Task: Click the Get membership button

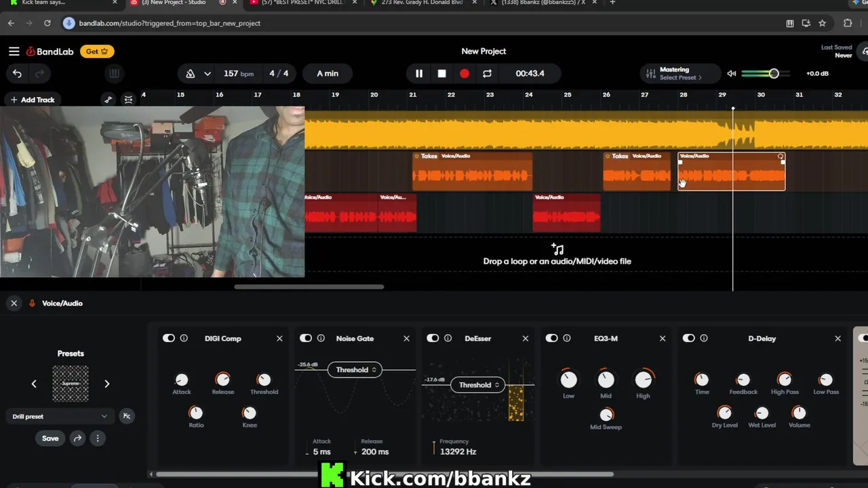Action: (97, 52)
